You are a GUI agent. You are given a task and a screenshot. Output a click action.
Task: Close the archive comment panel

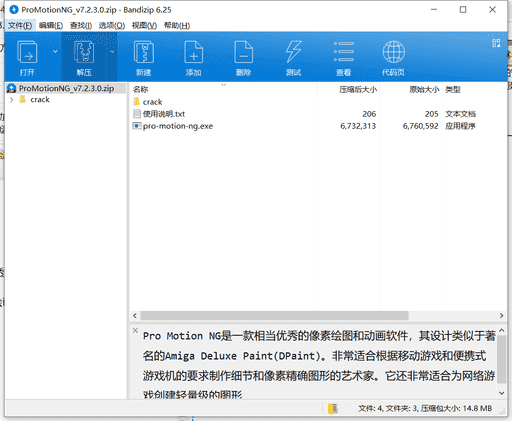point(135,330)
